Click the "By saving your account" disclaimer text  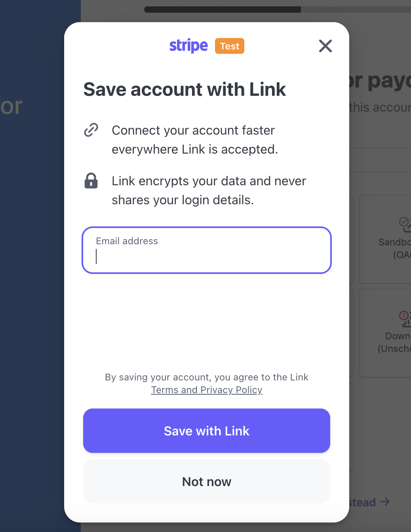coord(207,377)
